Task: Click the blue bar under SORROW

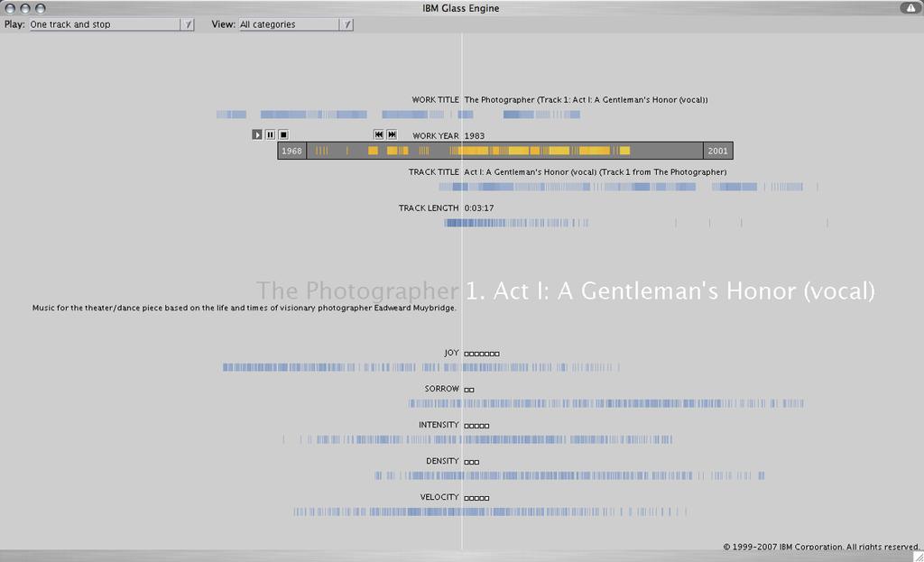Action: pos(606,403)
